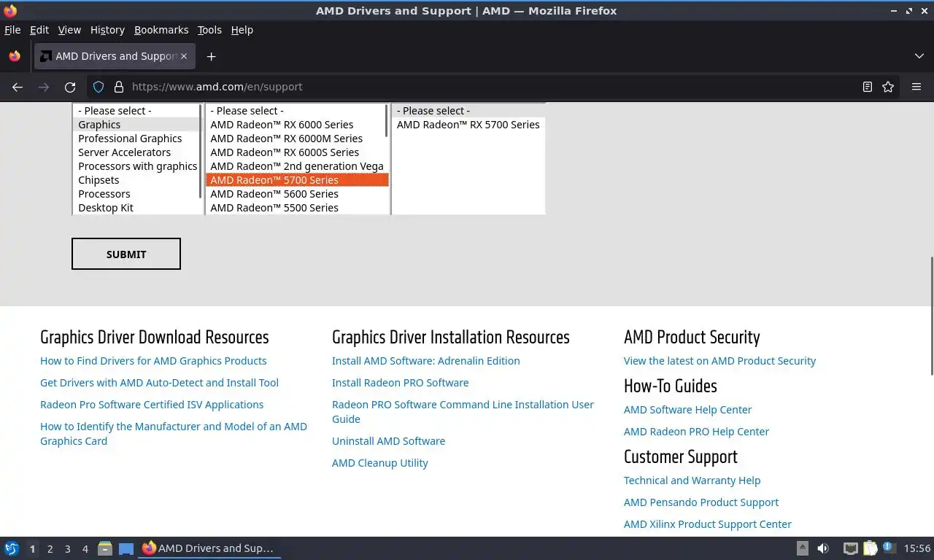Switch to workspace 2
This screenshot has width=934, height=560.
(x=50, y=549)
